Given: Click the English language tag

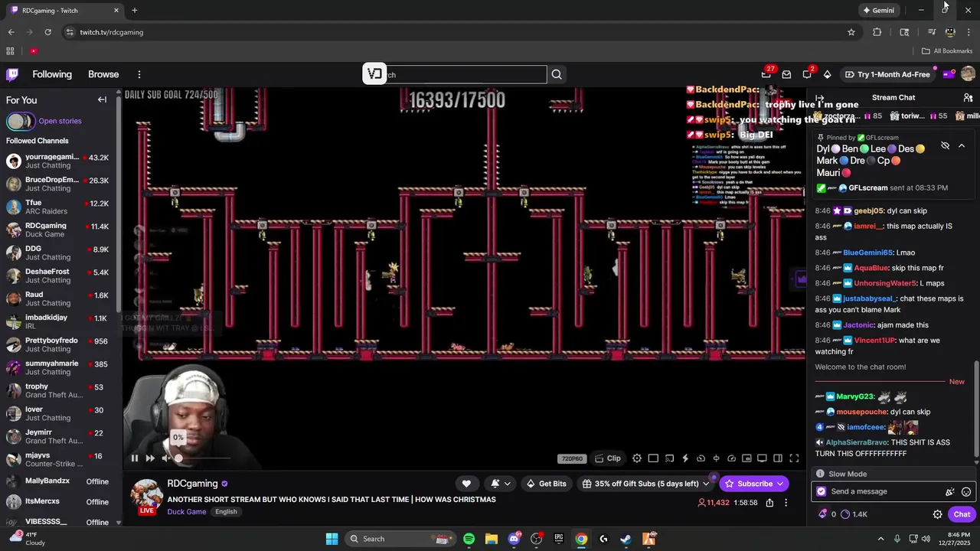Looking at the screenshot, I should pos(226,512).
